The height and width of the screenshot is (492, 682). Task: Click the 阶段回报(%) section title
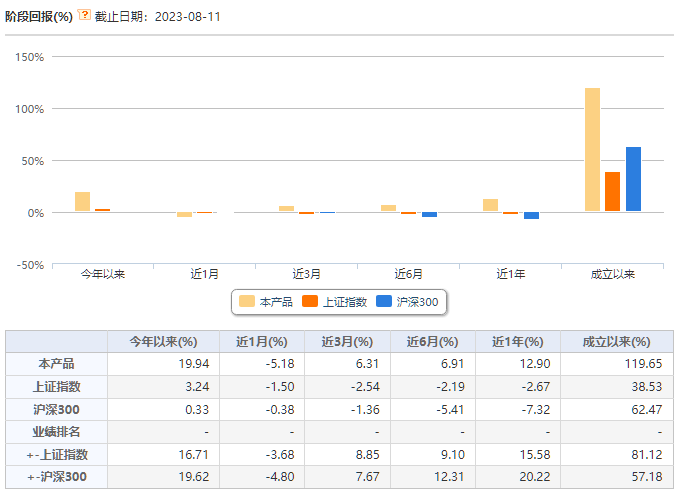[x=39, y=17]
